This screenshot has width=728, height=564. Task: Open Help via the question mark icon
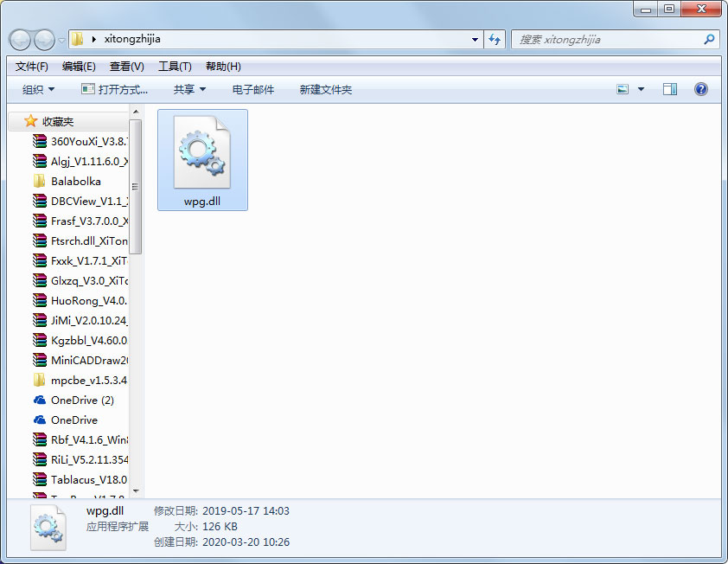tap(700, 88)
